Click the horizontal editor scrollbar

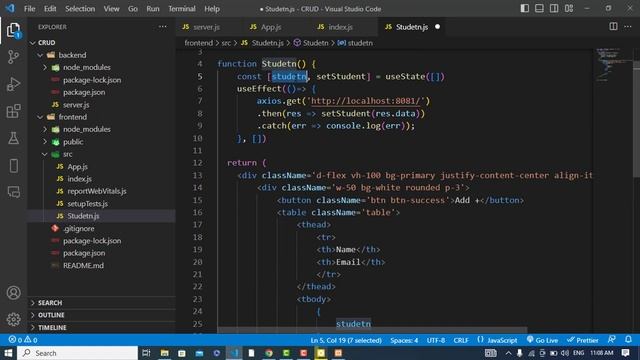372,330
